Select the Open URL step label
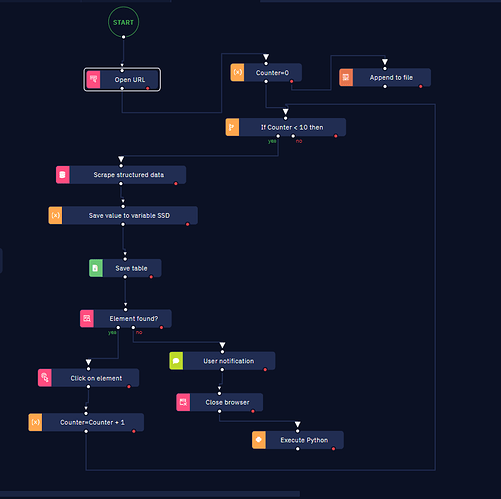 (130, 80)
